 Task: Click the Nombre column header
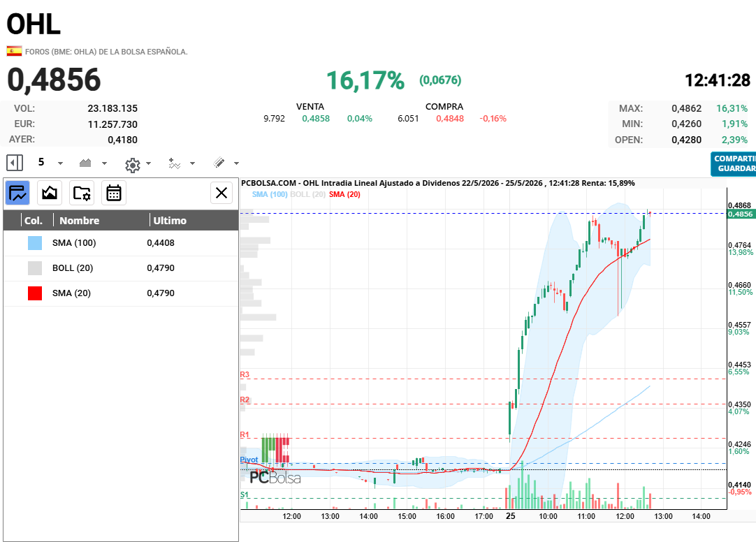tap(80, 221)
